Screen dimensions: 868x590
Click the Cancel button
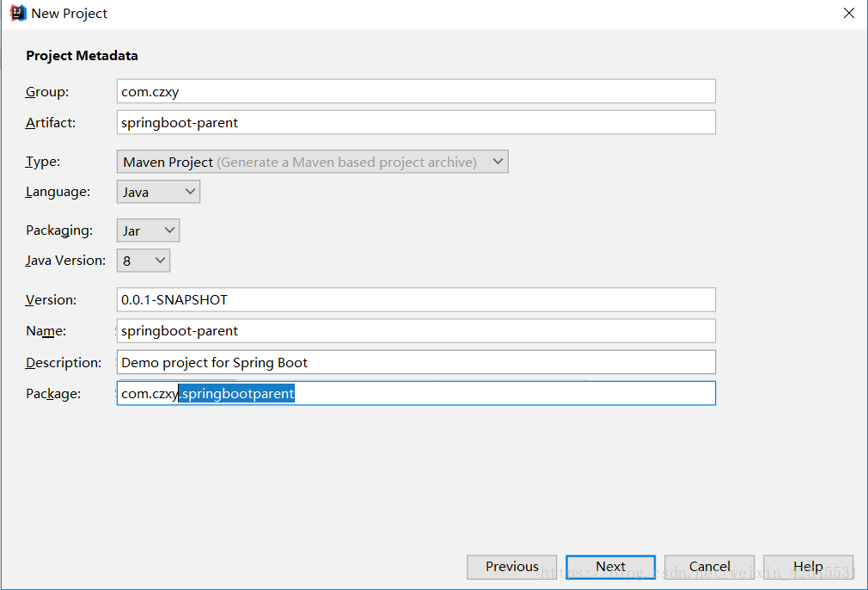(709, 567)
